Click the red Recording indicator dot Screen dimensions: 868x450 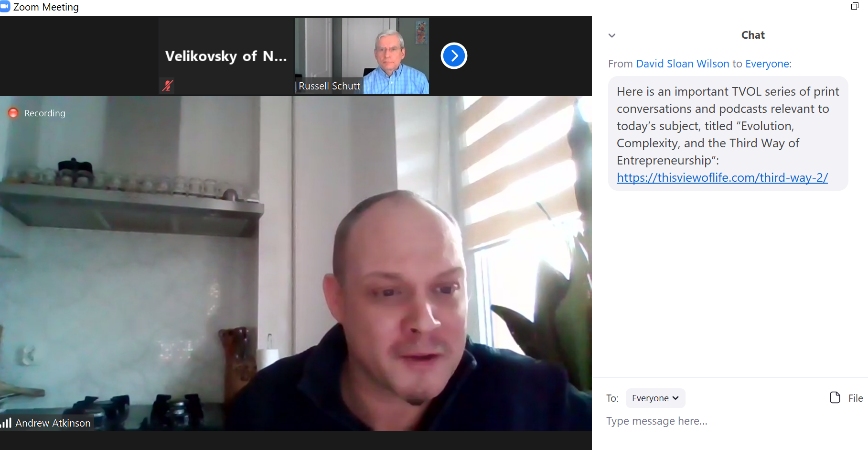click(x=13, y=113)
